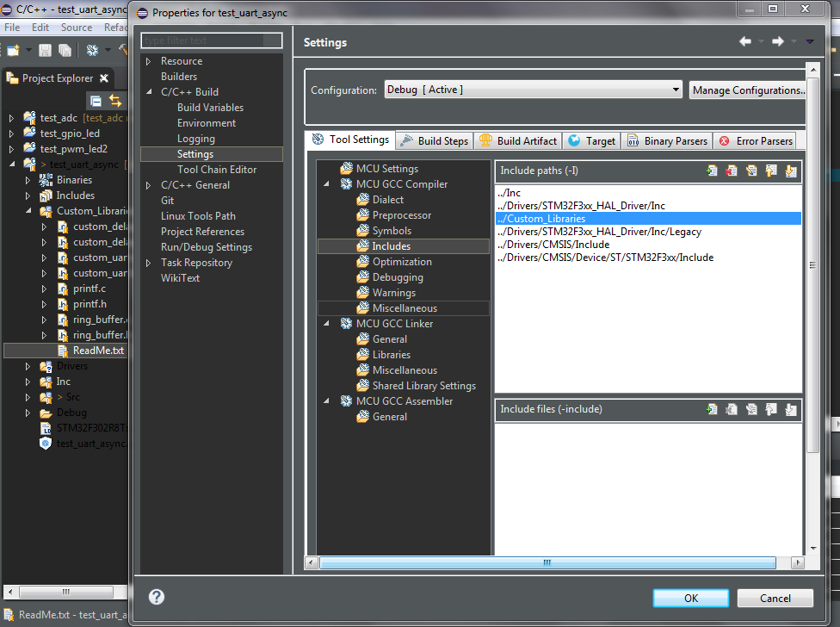Image resolution: width=840 pixels, height=627 pixels.
Task: Expand the Resource category
Action: click(148, 61)
